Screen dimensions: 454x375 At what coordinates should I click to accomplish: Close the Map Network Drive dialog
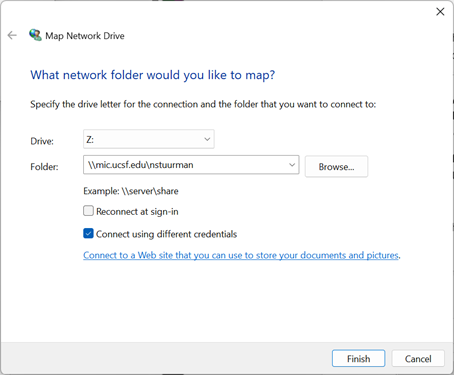[440, 12]
